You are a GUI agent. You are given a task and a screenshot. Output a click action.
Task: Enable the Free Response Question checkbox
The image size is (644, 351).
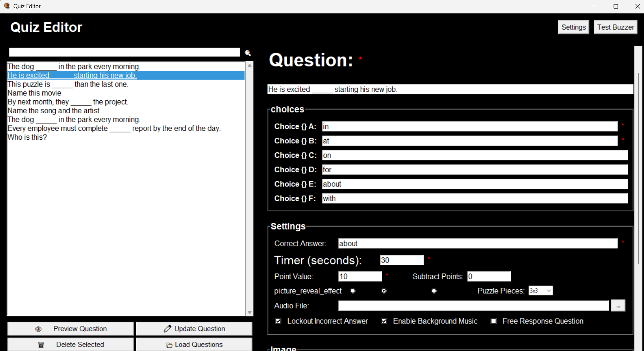coord(494,321)
